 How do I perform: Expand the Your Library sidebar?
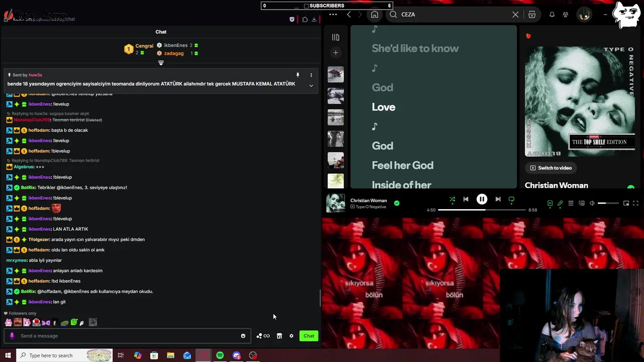[x=336, y=37]
